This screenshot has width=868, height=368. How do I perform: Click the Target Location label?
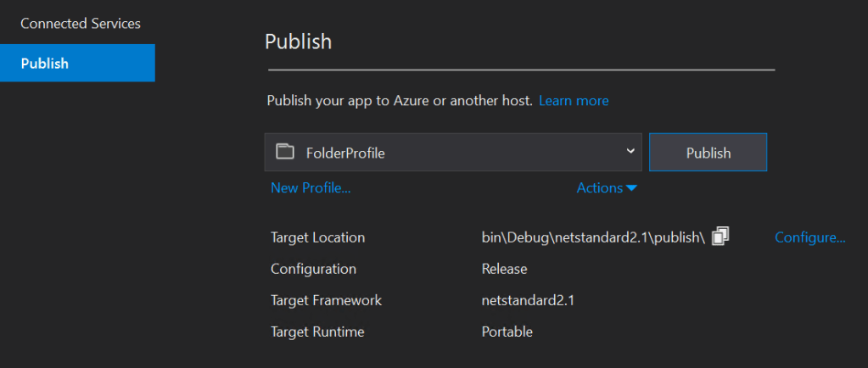click(317, 237)
